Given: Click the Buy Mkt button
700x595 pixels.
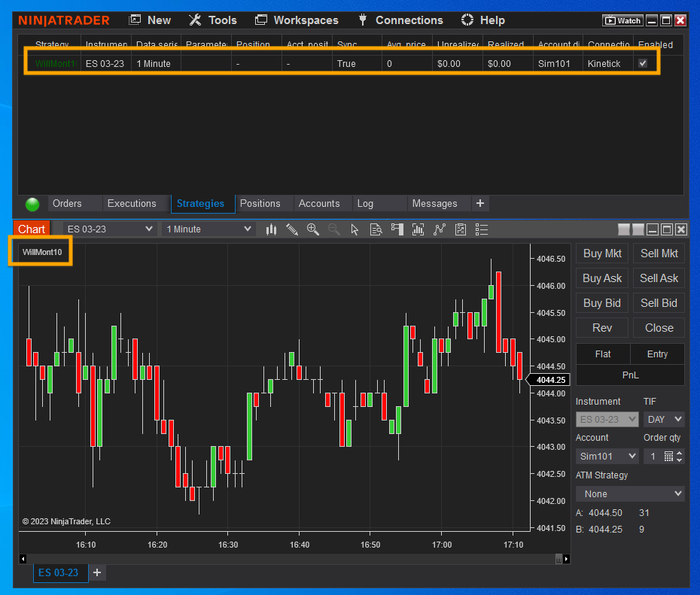Looking at the screenshot, I should pos(602,253).
